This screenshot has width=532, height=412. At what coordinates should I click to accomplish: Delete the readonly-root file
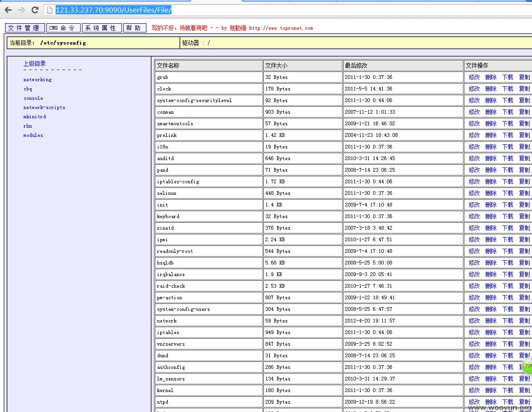(491, 251)
